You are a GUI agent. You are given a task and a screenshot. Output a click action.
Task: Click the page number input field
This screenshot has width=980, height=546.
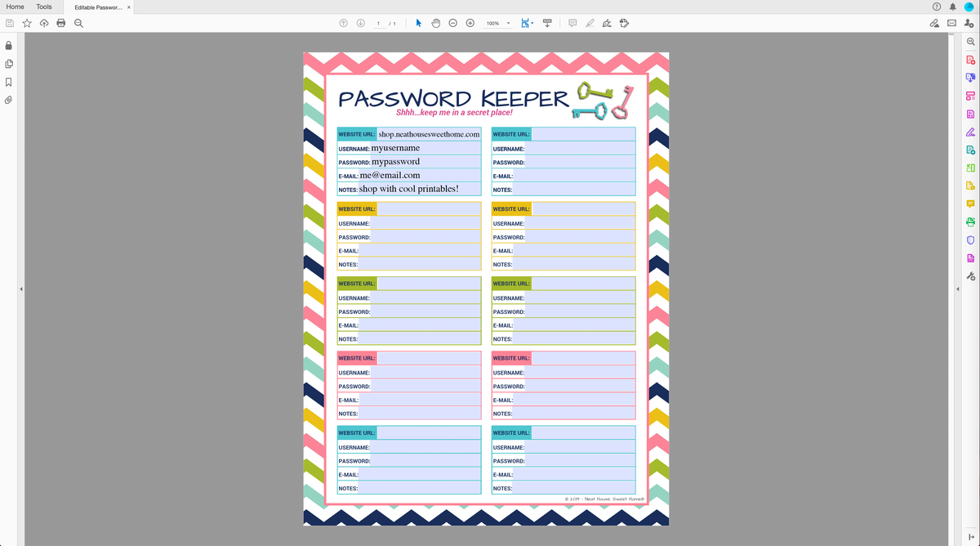tap(378, 23)
